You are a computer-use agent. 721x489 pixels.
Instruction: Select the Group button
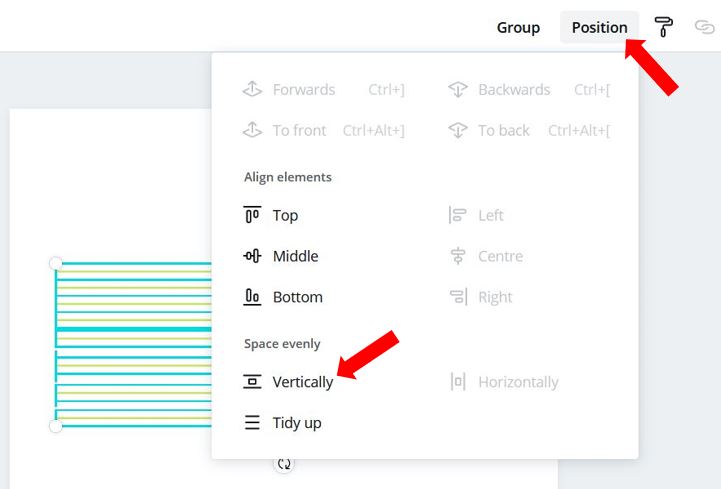(518, 27)
